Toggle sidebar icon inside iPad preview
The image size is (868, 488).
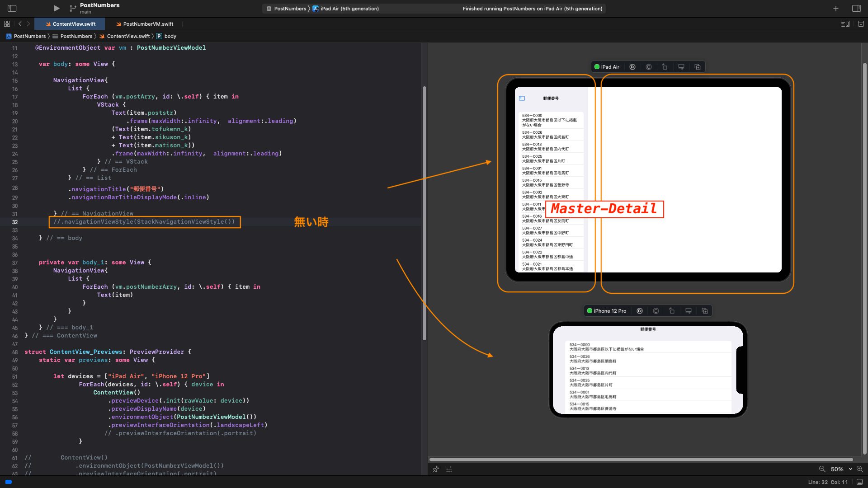pos(522,98)
